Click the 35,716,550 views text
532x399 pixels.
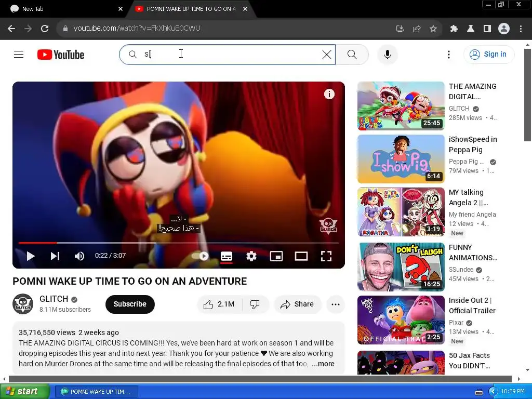pyautogui.click(x=47, y=332)
